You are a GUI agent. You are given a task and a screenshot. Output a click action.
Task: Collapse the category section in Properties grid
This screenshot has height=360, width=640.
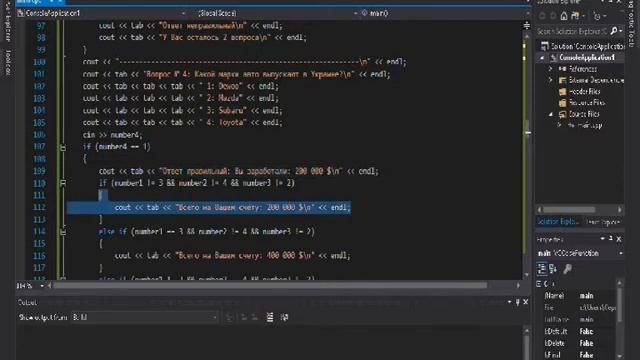539,284
